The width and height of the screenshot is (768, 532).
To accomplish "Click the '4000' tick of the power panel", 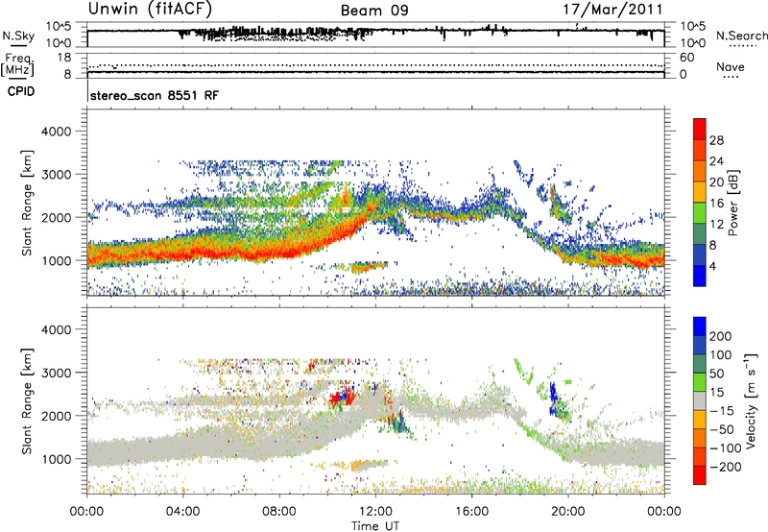I will (57, 132).
